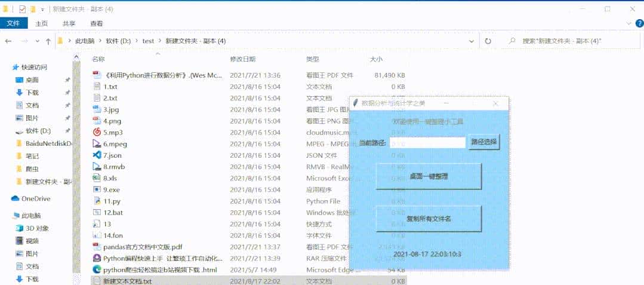The image size is (644, 285).
Task: Sort files by 类型 column header
Action: (x=313, y=59)
